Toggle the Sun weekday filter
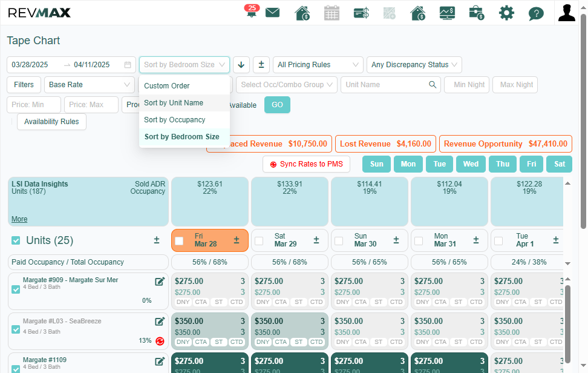The height and width of the screenshot is (373, 588). click(376, 164)
